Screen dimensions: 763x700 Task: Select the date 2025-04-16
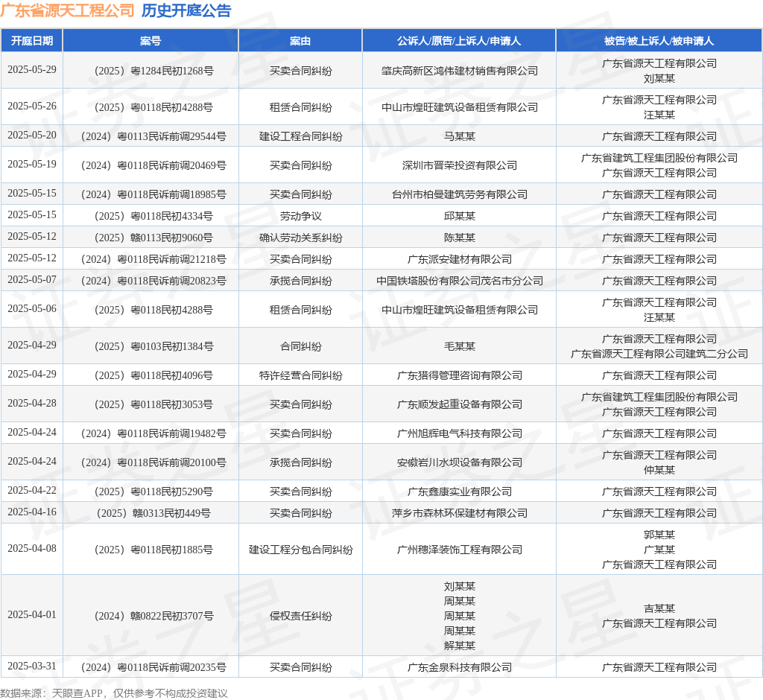(x=32, y=512)
